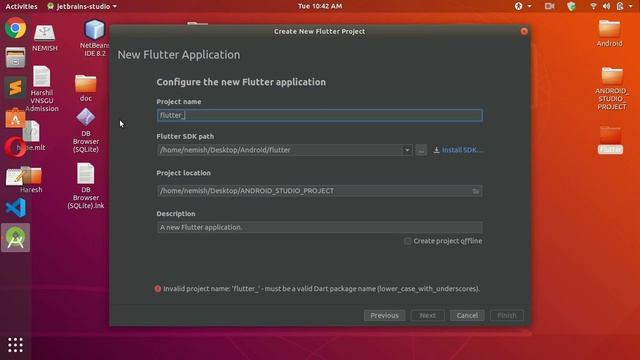Click the Flutter SDK path browse button
Image resolution: width=640 pixels, height=360 pixels.
(421, 150)
